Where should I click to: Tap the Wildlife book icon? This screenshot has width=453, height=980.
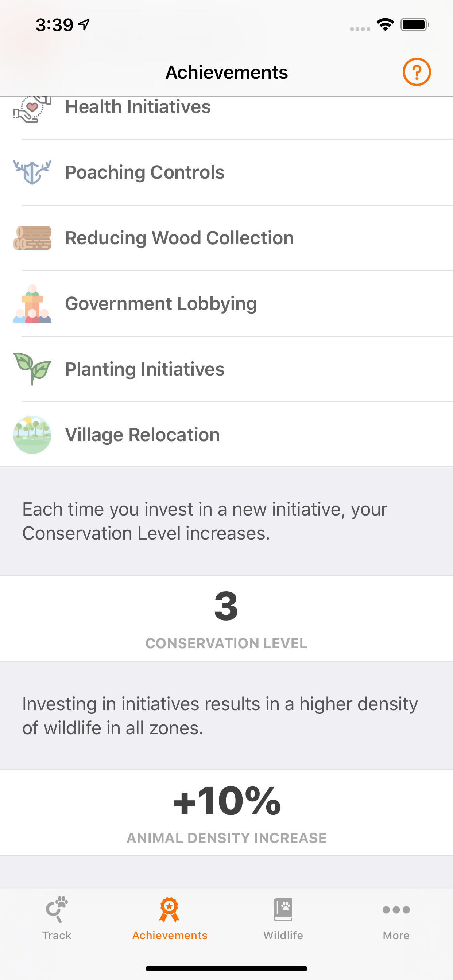(283, 910)
